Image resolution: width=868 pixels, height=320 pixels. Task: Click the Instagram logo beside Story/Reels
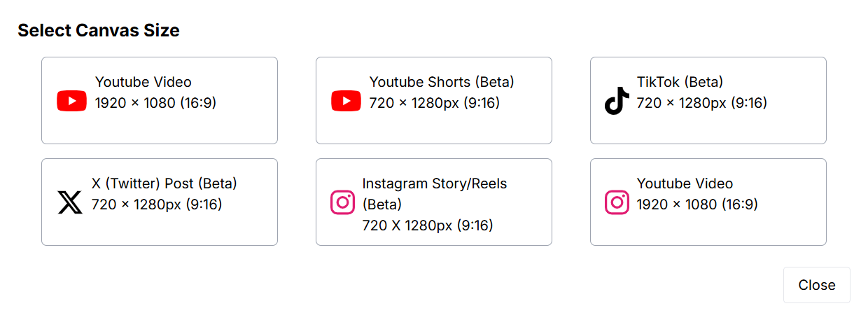point(343,202)
